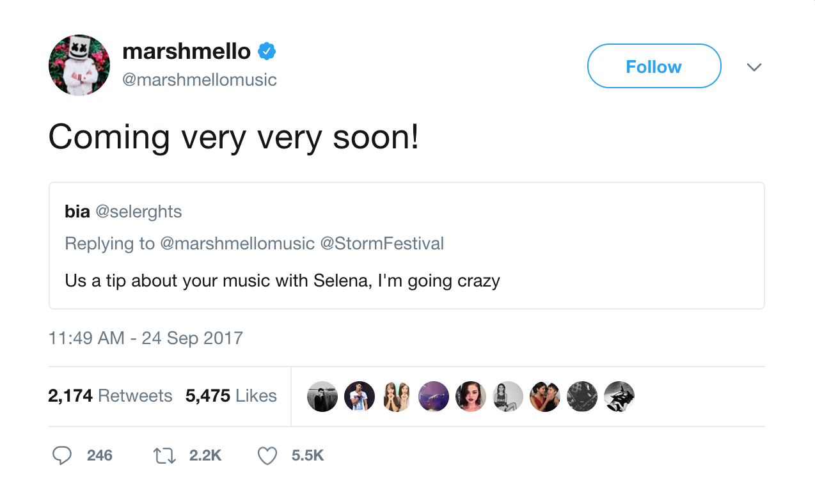Open the Replying to @StormFestival mention
The height and width of the screenshot is (504, 815).
coord(382,244)
